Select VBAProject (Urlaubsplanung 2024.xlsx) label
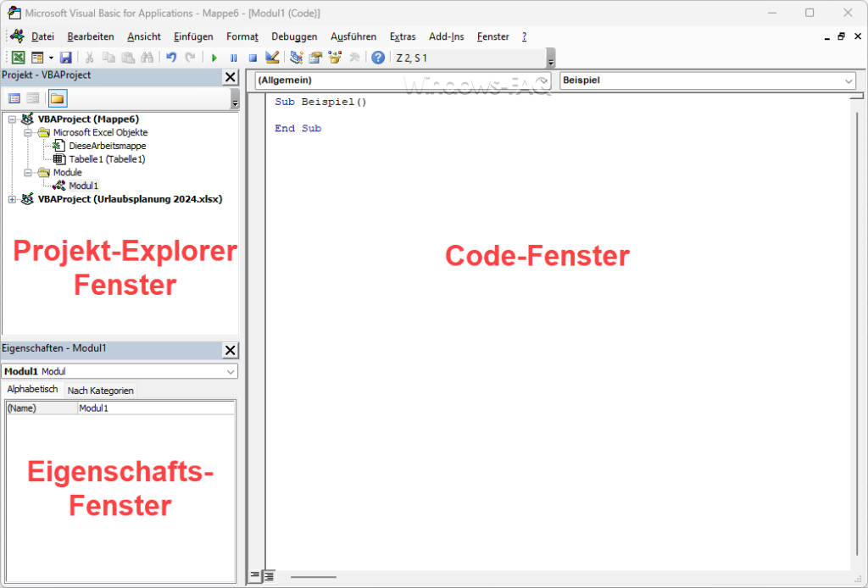Screen dimensions: 868x588 (x=130, y=199)
